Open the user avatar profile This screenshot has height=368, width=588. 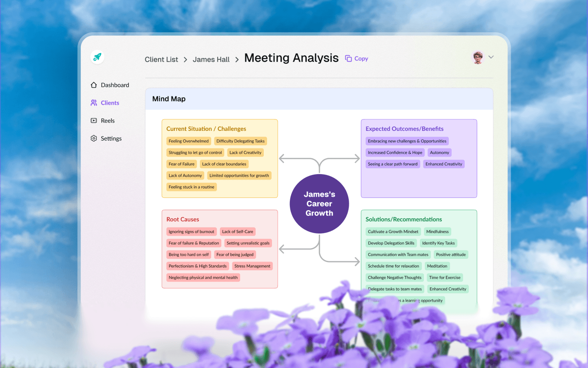click(478, 57)
